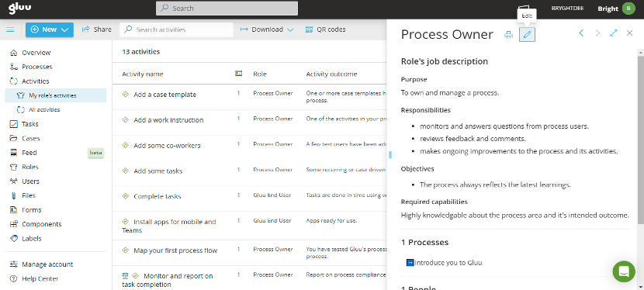Print the Process Owner role

click(x=508, y=35)
